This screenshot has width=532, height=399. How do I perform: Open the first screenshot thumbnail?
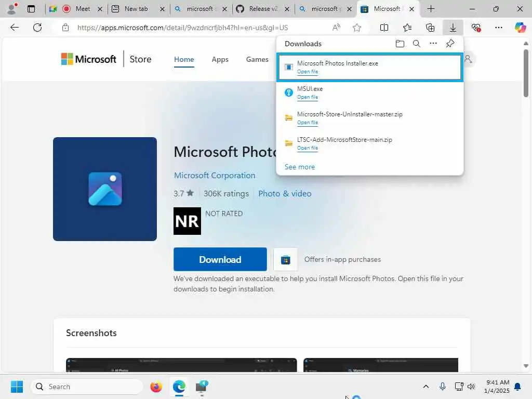(181, 365)
